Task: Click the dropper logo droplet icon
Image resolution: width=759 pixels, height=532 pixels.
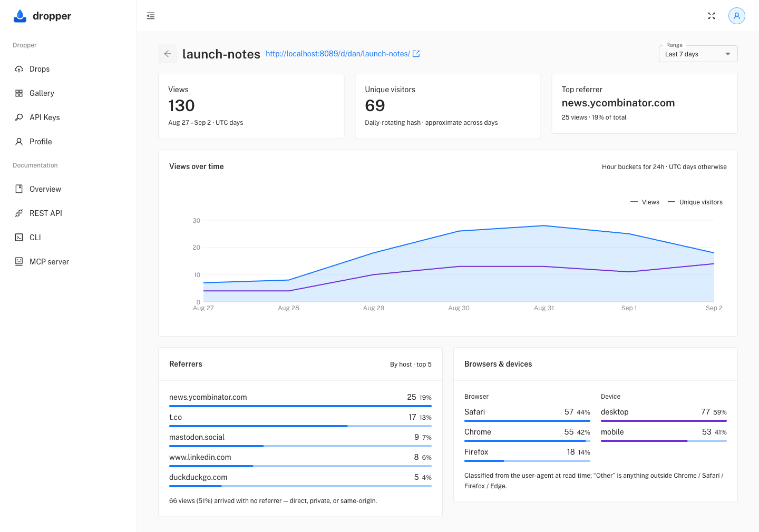Action: pos(20,16)
